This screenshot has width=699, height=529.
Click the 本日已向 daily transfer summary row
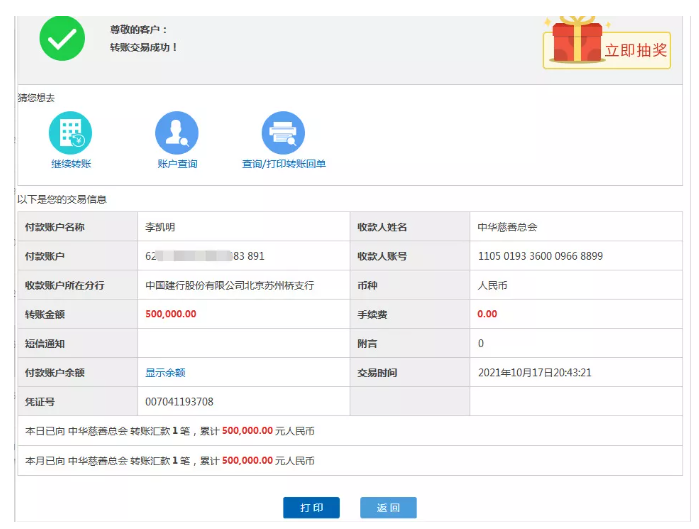point(350,431)
